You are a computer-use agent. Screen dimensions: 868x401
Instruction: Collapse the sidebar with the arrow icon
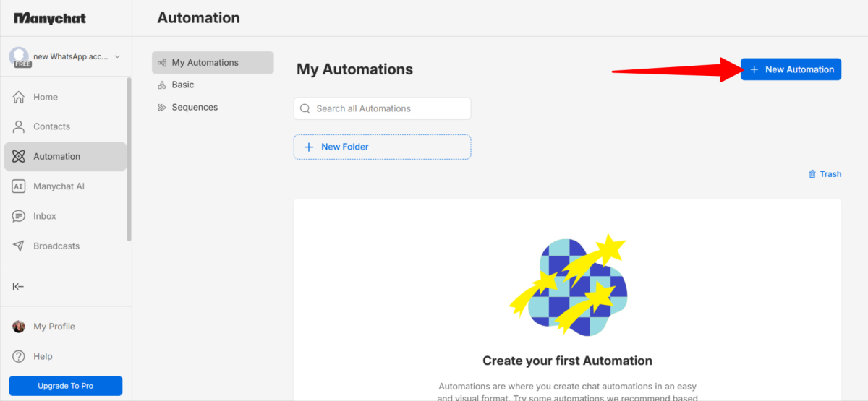click(19, 287)
